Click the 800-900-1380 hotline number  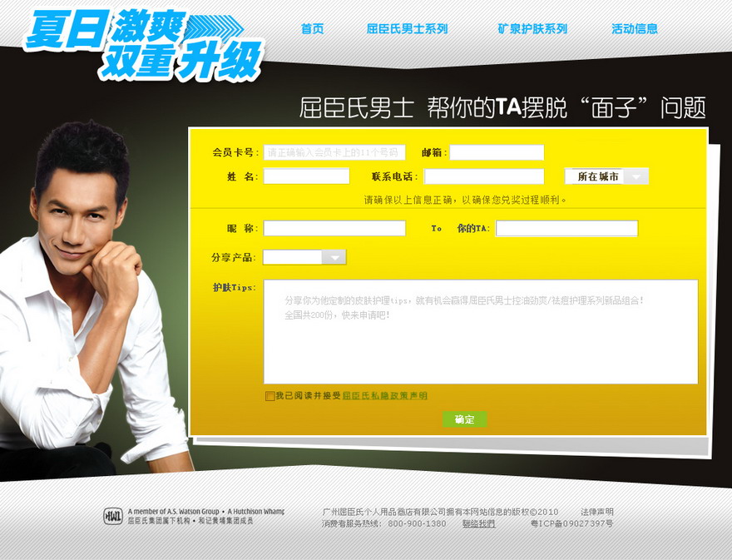click(417, 523)
